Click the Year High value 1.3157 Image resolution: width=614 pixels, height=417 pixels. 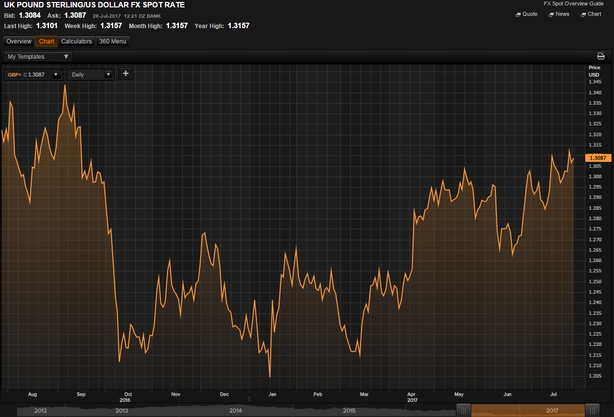(238, 26)
